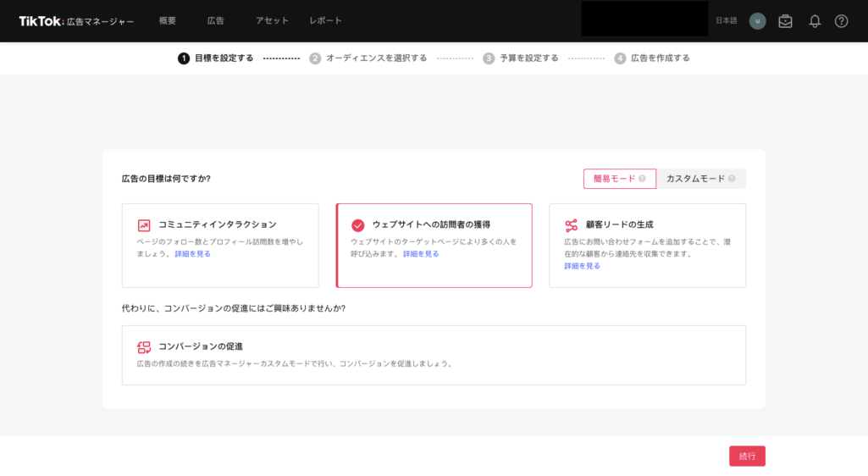The image size is (868, 476).
Task: Click step 4 number circle
Action: [620, 58]
